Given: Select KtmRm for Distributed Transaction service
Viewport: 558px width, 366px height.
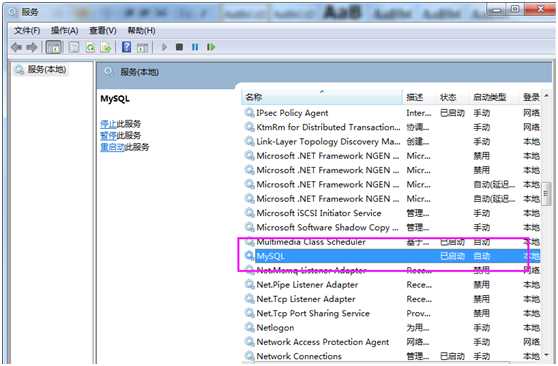Looking at the screenshot, I should pos(391,127).
